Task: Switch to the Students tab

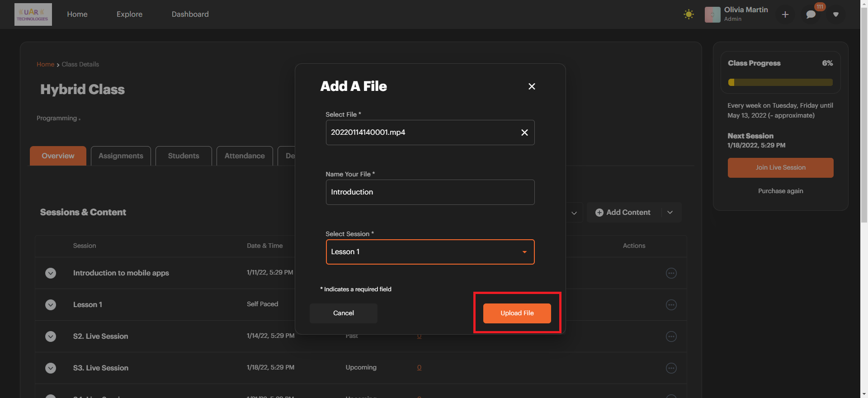Action: [x=184, y=156]
